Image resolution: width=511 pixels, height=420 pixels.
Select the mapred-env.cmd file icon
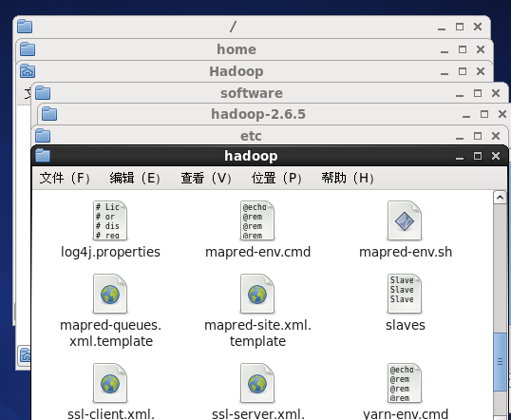coord(257,220)
